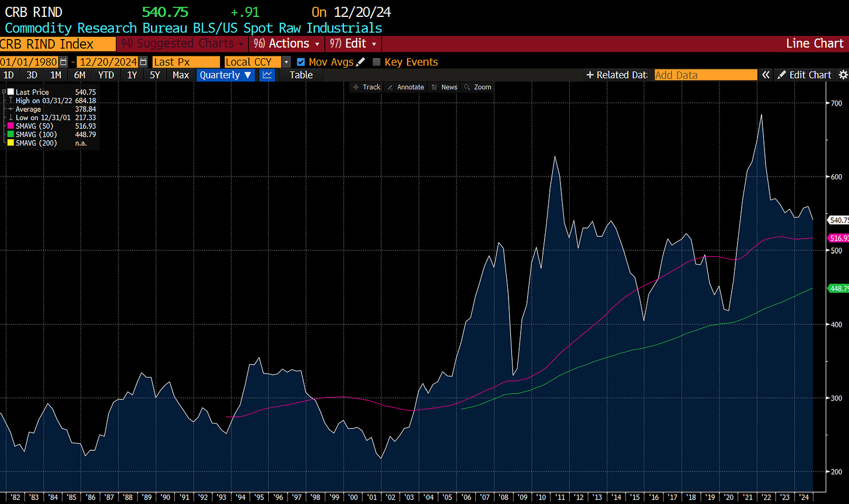Click the Edit Chart button
Screen dimensions: 849x504
[805, 75]
